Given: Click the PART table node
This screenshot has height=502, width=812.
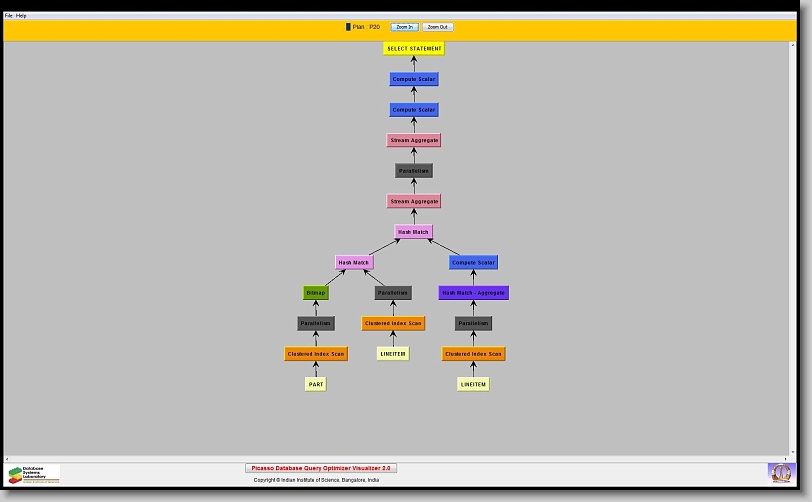Looking at the screenshot, I should pyautogui.click(x=316, y=384).
